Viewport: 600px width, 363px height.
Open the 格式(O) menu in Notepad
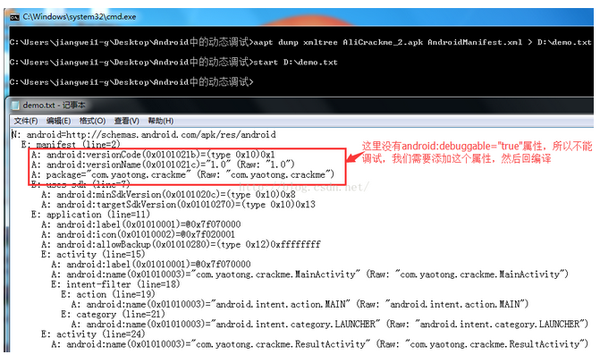[92, 121]
